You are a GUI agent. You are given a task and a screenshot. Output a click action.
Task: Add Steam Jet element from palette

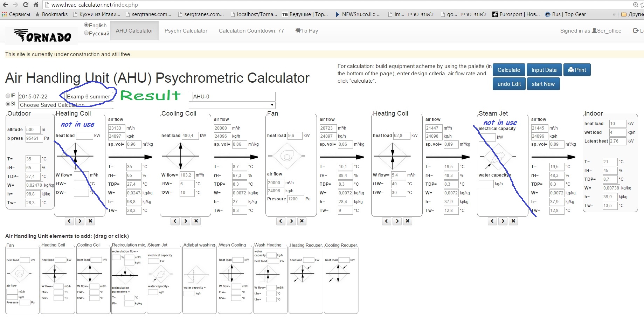pyautogui.click(x=164, y=278)
